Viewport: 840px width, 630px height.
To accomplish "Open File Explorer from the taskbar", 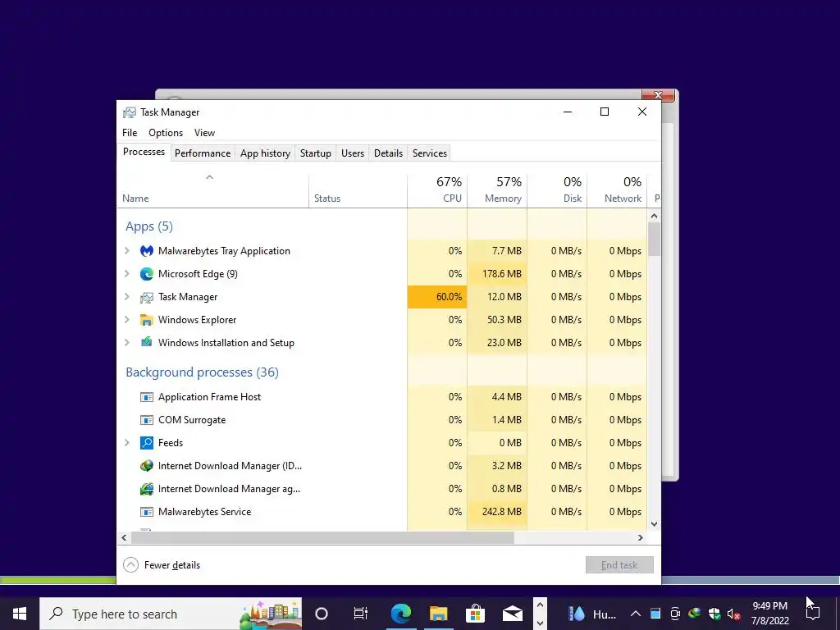I will (x=438, y=614).
